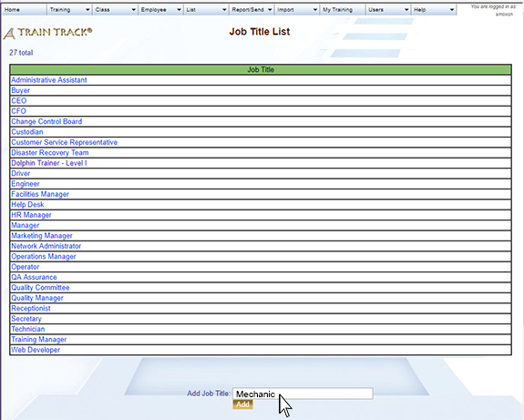Image resolution: width=524 pixels, height=420 pixels.
Task: Open the Report/Send menu
Action: tap(252, 10)
